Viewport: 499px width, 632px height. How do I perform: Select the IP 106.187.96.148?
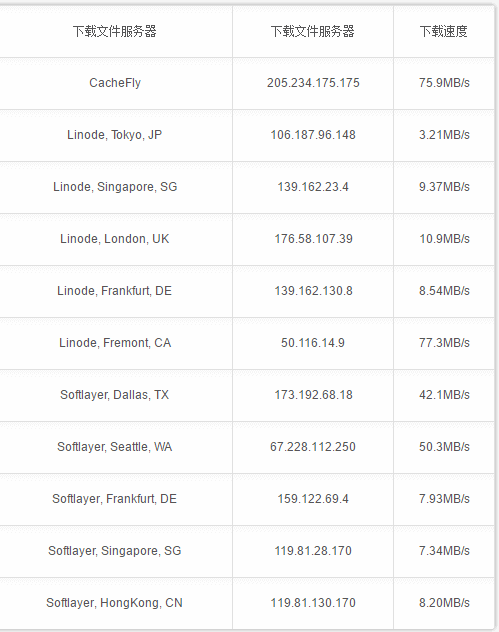pos(313,135)
